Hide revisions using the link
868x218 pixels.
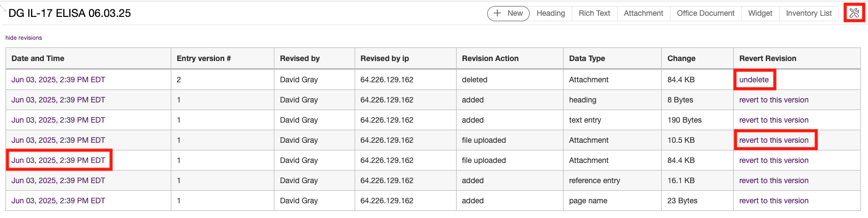point(23,38)
